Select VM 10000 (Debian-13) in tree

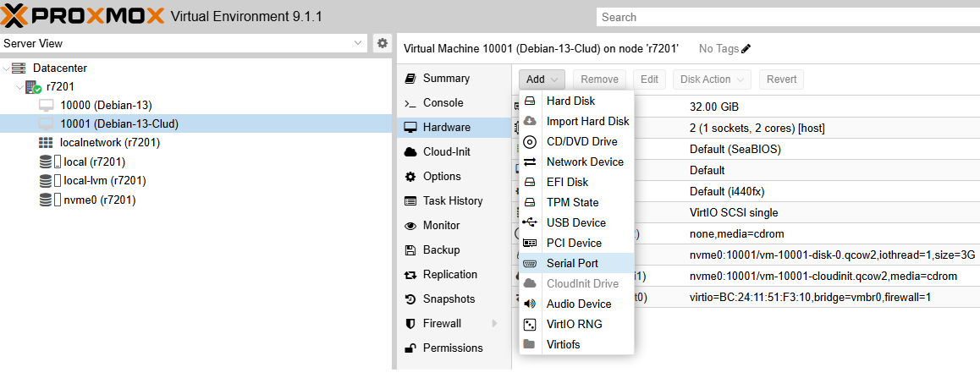pyautogui.click(x=106, y=106)
